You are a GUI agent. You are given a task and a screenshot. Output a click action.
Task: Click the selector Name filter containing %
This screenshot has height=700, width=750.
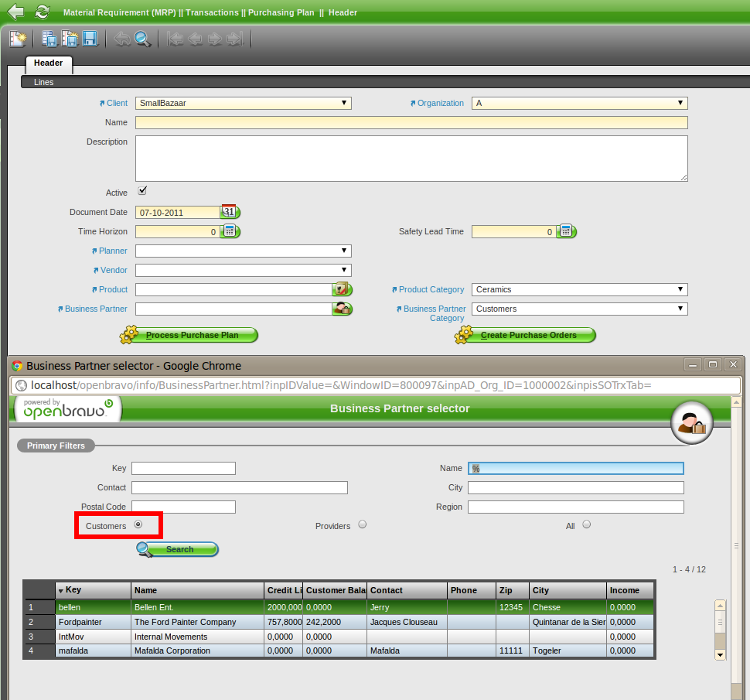pos(576,468)
